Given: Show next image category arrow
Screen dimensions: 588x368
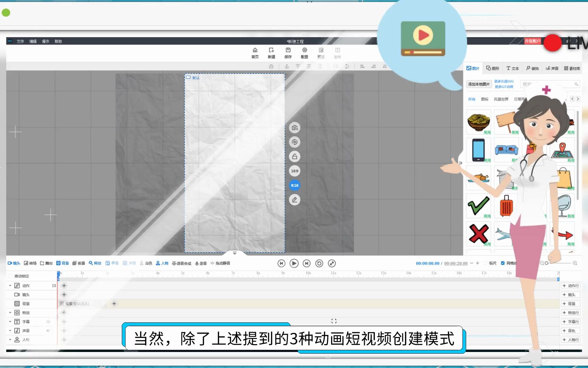Looking at the screenshot, I should point(578,99).
